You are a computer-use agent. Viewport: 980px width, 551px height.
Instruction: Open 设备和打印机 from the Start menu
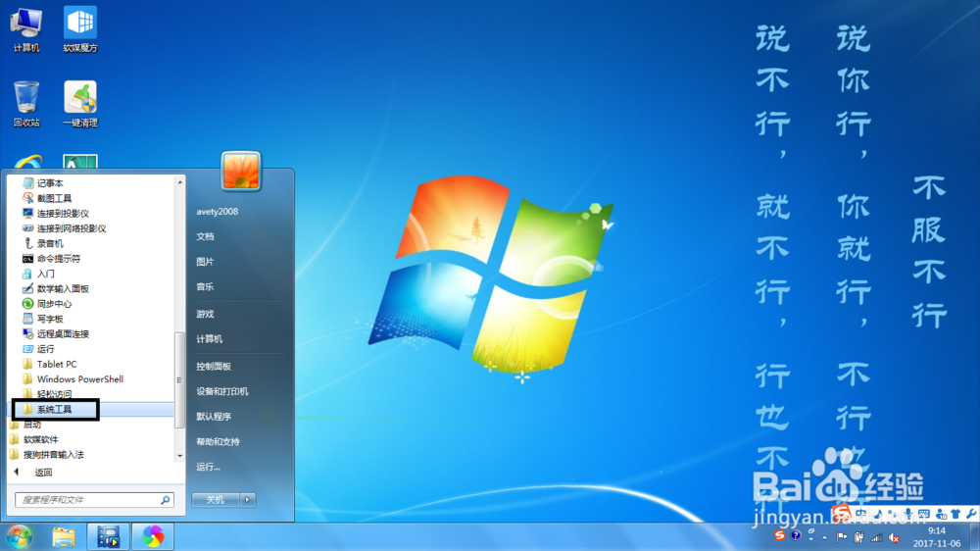point(221,391)
